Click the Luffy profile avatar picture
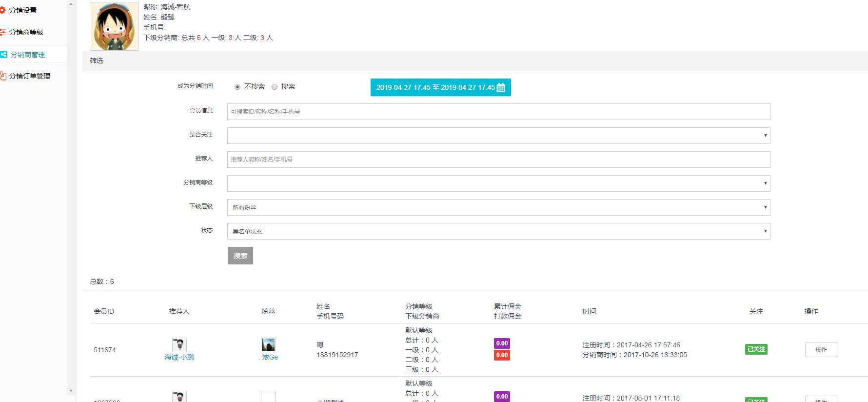The image size is (868, 402). [x=114, y=26]
